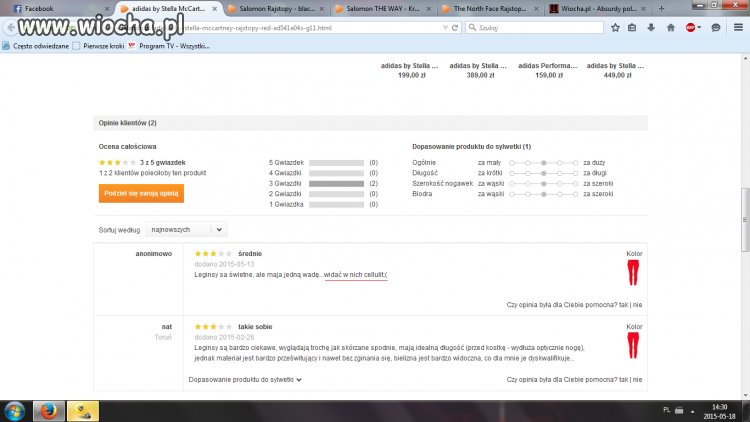This screenshot has width=750, height=422.
Task: Open the Sortuj według najnowszych dropdown
Action: (x=186, y=230)
